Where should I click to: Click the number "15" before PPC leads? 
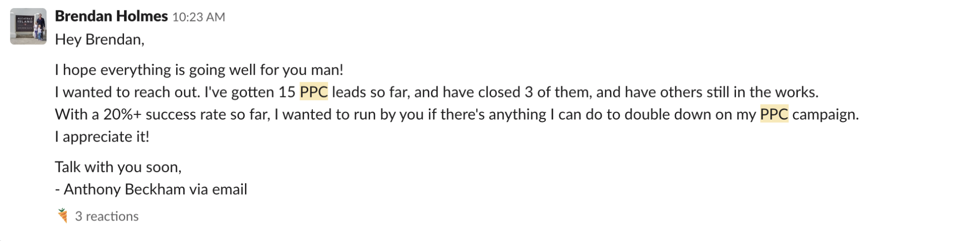[287, 92]
